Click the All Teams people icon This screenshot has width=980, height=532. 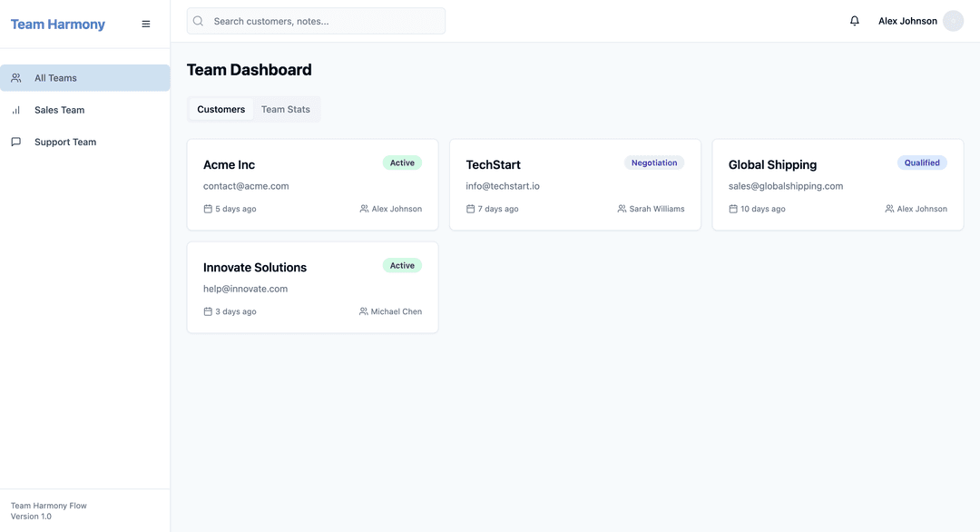click(x=16, y=78)
